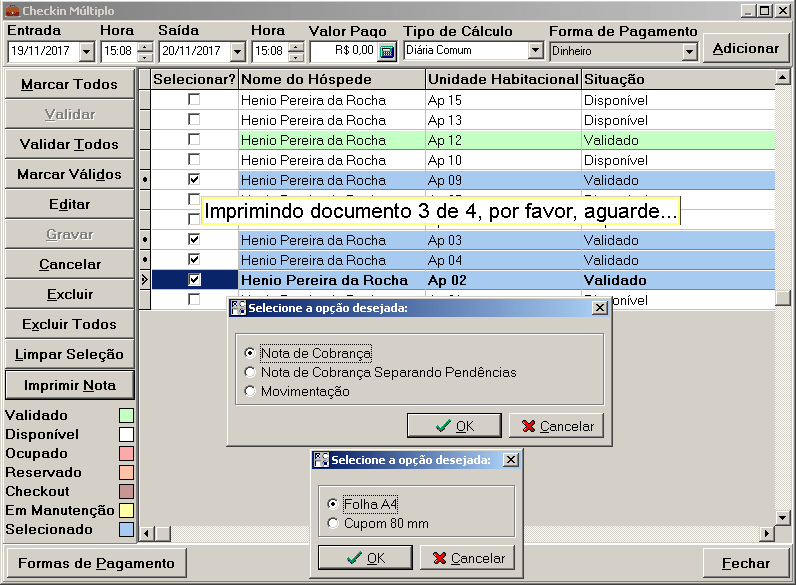Uncheck the checkbox for row Ap 03
Image resolution: width=796 pixels, height=585 pixels.
pos(193,239)
